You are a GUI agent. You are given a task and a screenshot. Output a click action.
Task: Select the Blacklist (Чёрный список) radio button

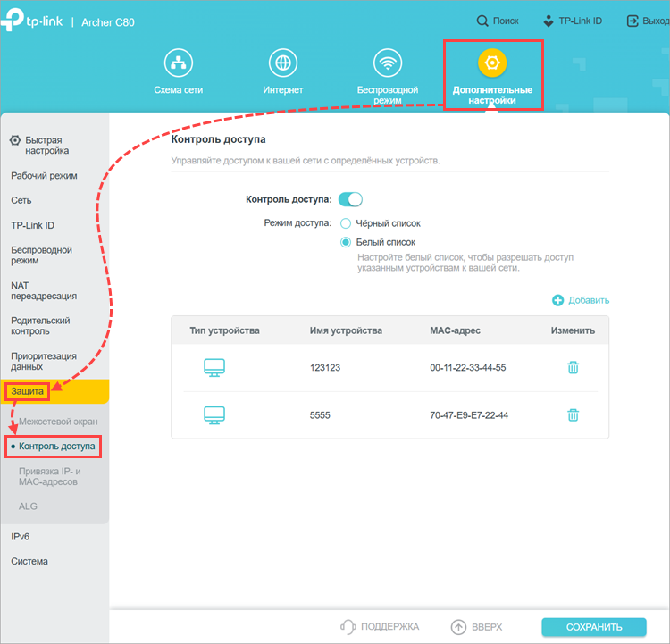pos(346,223)
